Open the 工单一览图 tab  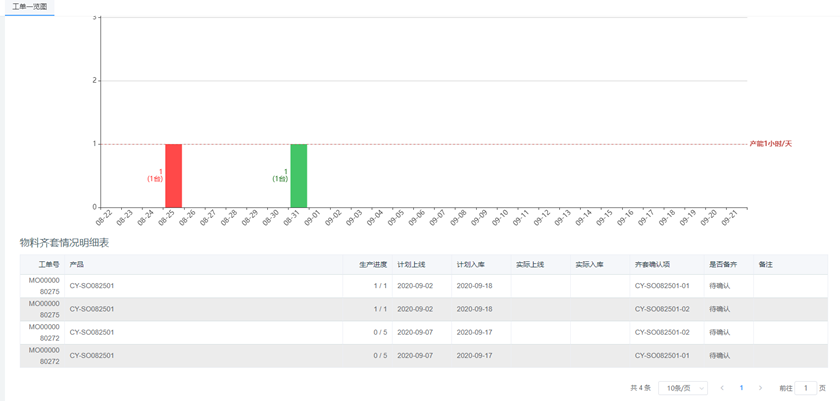[x=29, y=6]
